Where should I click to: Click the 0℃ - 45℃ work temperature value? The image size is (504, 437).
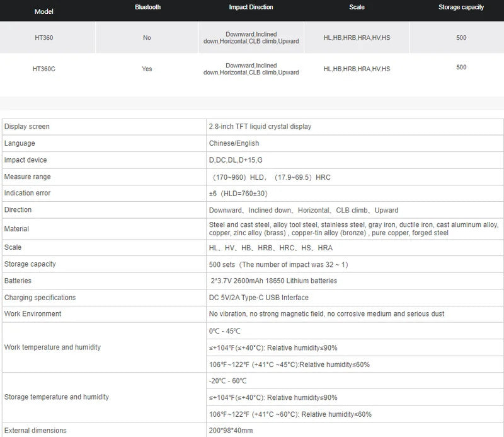(x=225, y=331)
